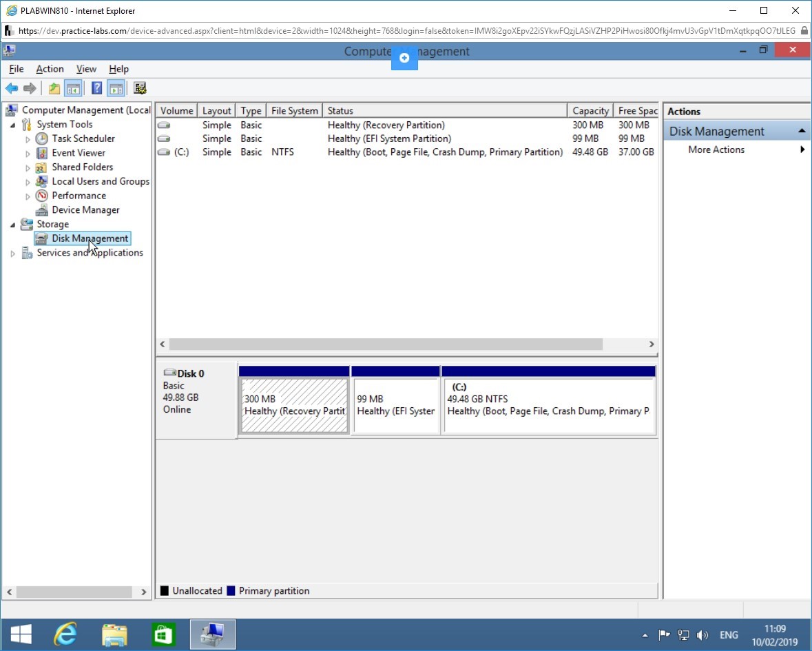Click the Computer Management taskbar button
The width and height of the screenshot is (812, 651).
pyautogui.click(x=212, y=634)
